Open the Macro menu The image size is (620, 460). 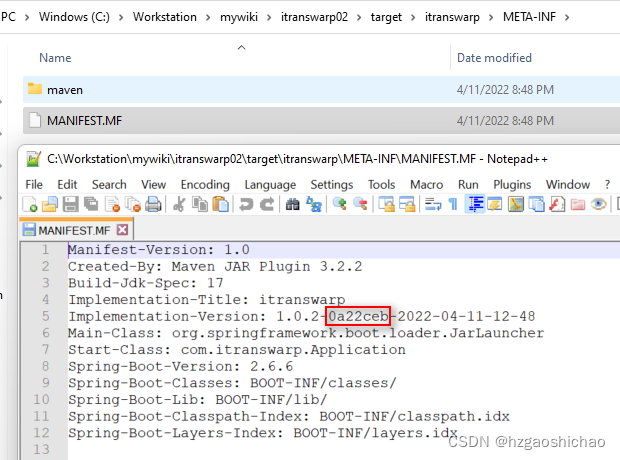(x=427, y=185)
